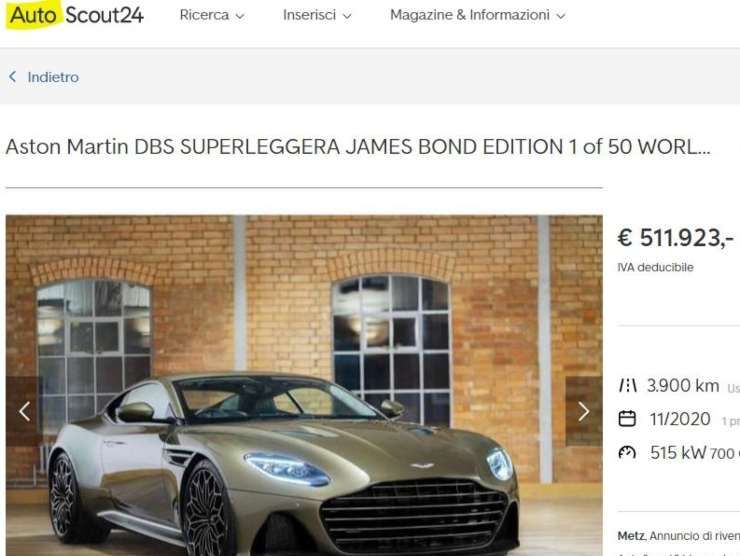Screen dimensions: 740x556
Task: Click the mileage road icon
Action: (628, 386)
